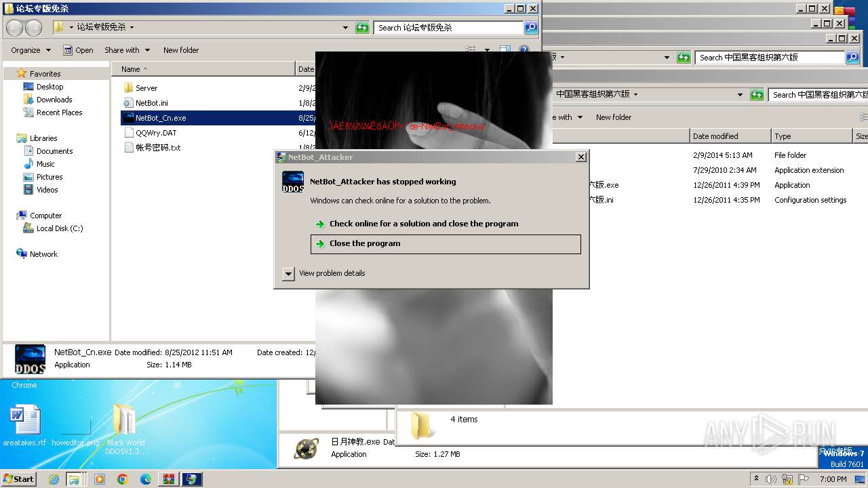Open the Share with menu

click(x=127, y=50)
